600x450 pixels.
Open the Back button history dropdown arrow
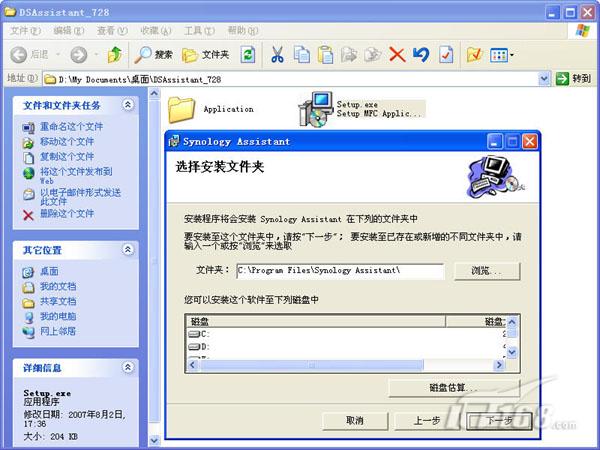click(x=58, y=55)
